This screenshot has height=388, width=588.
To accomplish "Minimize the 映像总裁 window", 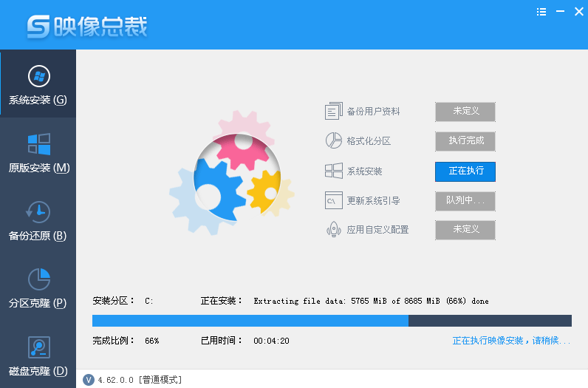I will tap(560, 12).
